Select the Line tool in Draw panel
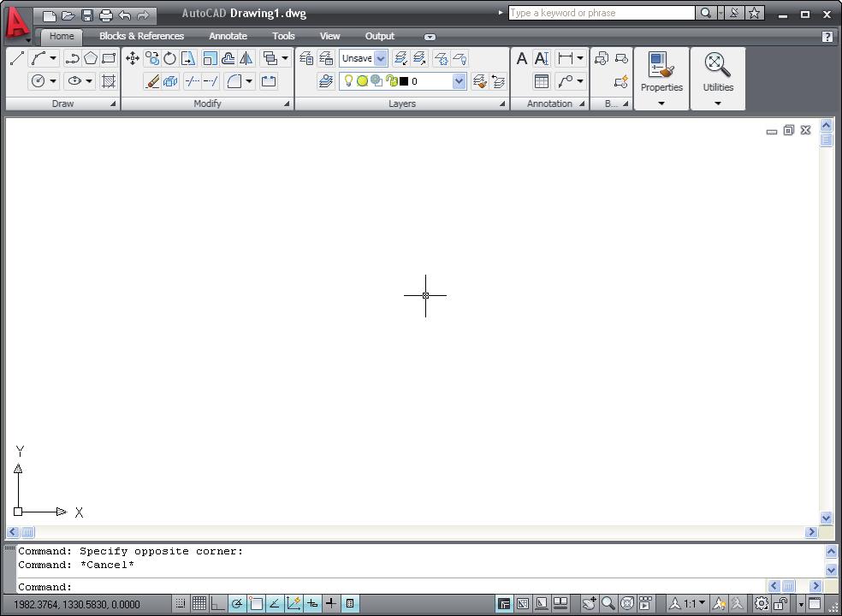 tap(16, 58)
